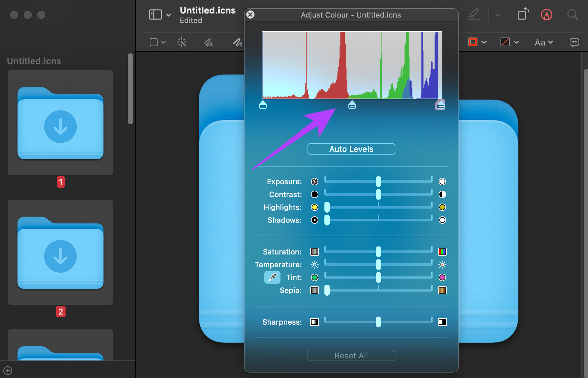The image size is (588, 378).
Task: Click the Exposure slider handle
Action: click(x=378, y=182)
